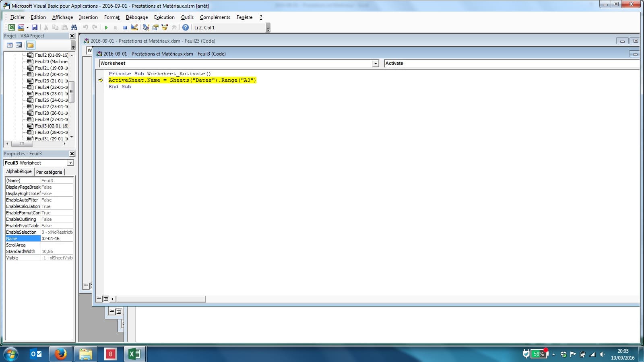
Task: Open the Fichier menu
Action: click(x=17, y=17)
